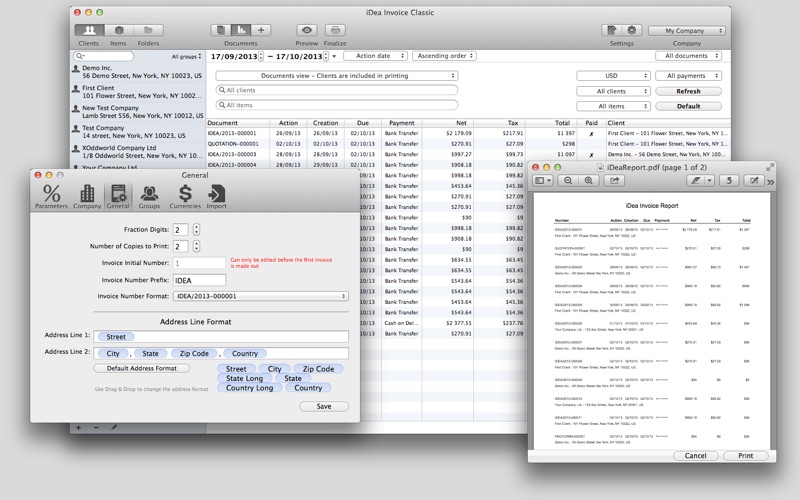This screenshot has width=800, height=500.
Task: Select the QUOTATION-000001 document row
Action: click(468, 144)
